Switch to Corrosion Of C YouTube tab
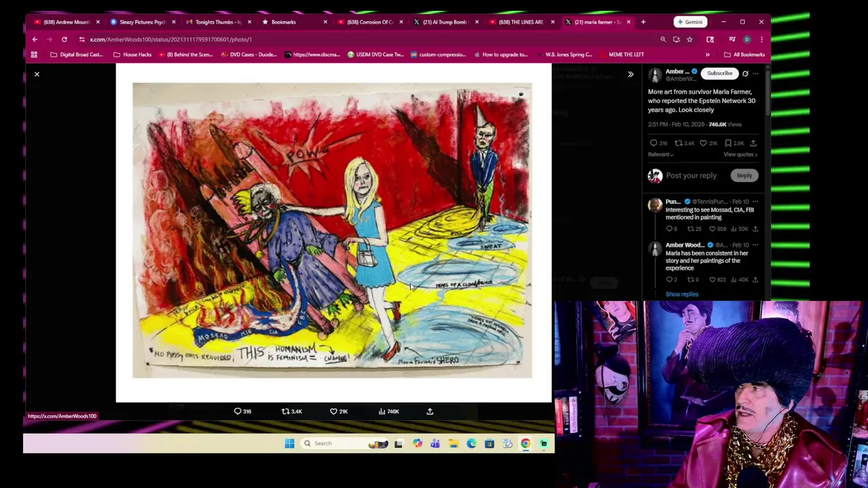 coord(370,22)
